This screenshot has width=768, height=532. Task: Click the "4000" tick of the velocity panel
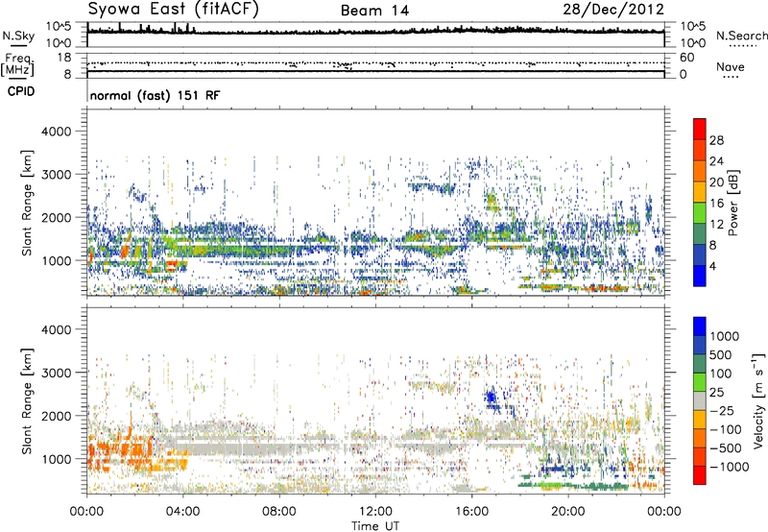(x=56, y=329)
